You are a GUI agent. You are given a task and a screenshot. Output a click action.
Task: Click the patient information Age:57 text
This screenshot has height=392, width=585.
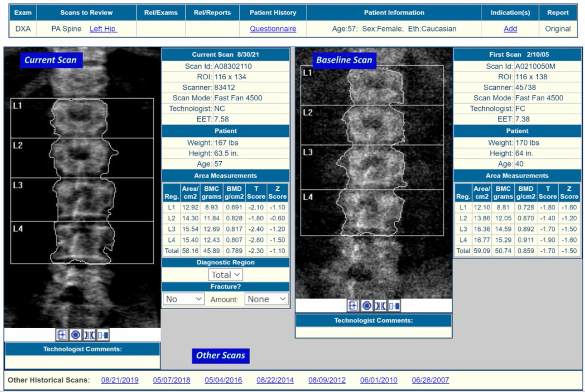point(343,29)
